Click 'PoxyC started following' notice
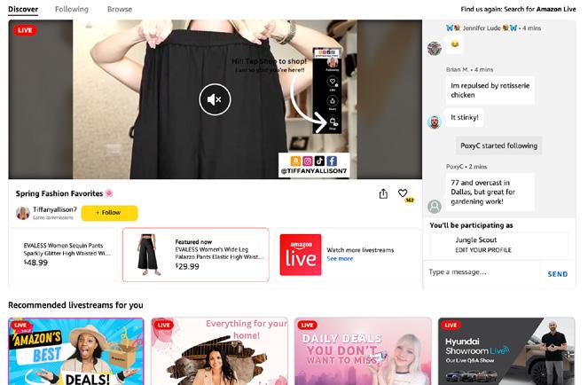 click(498, 145)
